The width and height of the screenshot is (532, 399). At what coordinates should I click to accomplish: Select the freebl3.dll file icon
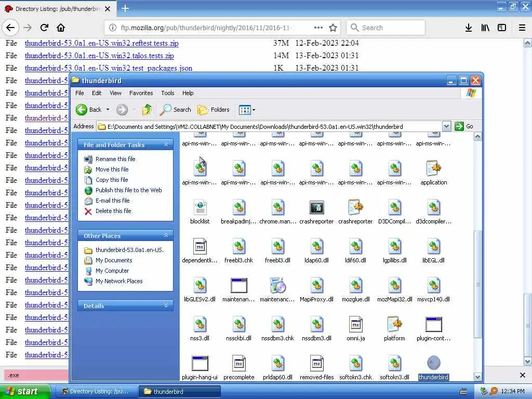[278, 246]
